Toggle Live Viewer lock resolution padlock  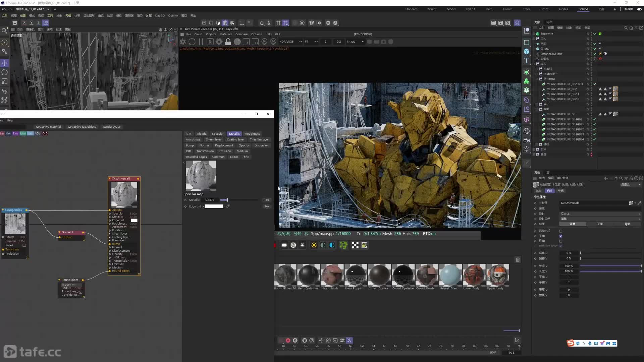[x=228, y=42]
